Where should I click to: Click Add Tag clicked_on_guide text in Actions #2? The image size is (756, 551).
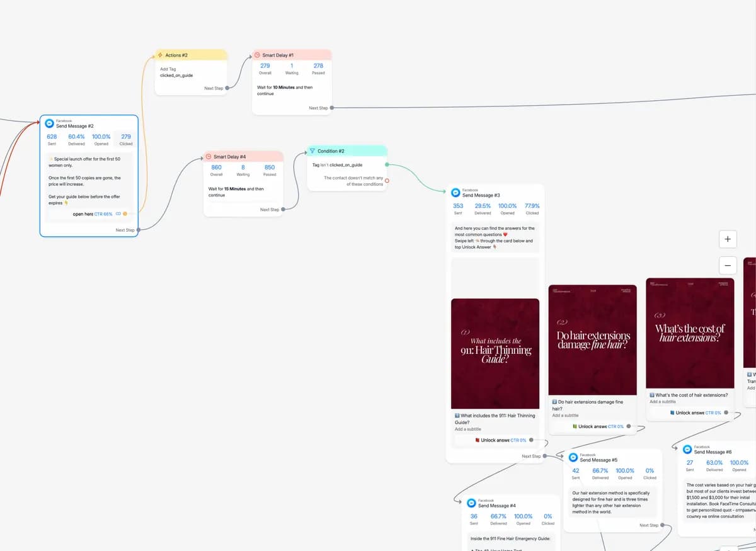click(x=176, y=72)
